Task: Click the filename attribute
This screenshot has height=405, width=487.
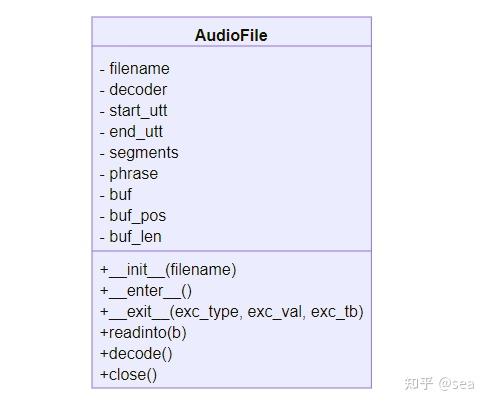Action: coord(135,69)
